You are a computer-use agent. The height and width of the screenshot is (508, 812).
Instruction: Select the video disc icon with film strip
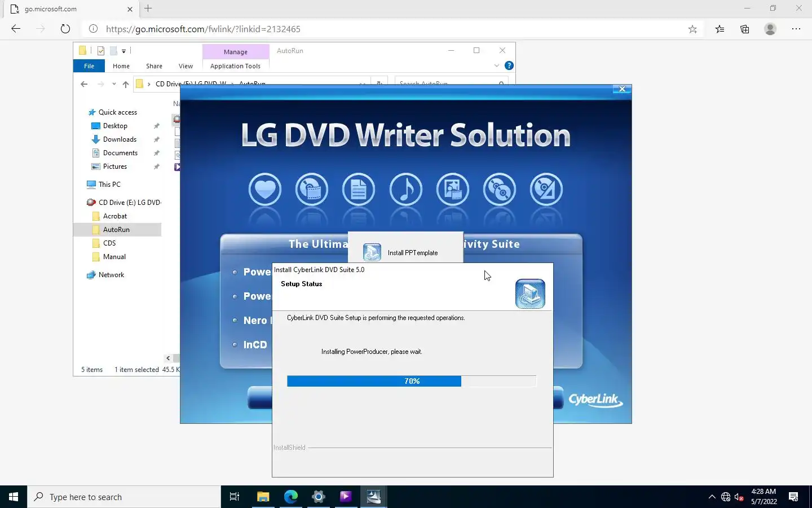312,190
